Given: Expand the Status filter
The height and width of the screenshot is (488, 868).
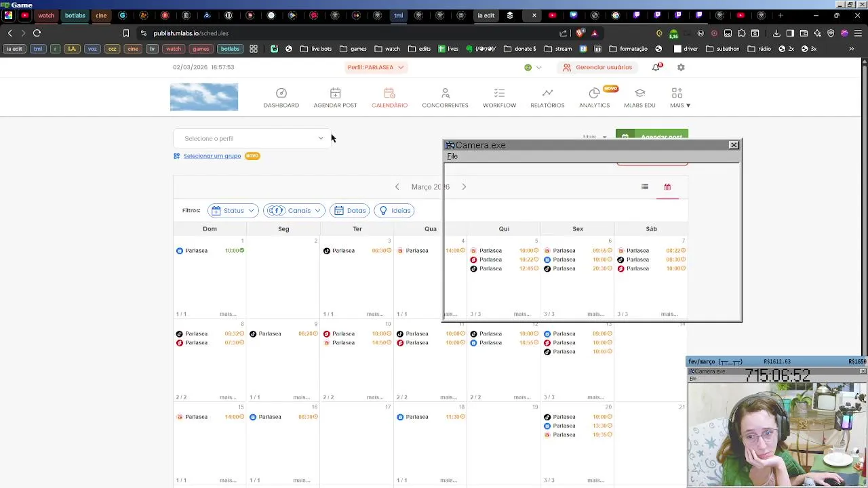Looking at the screenshot, I should pos(233,211).
